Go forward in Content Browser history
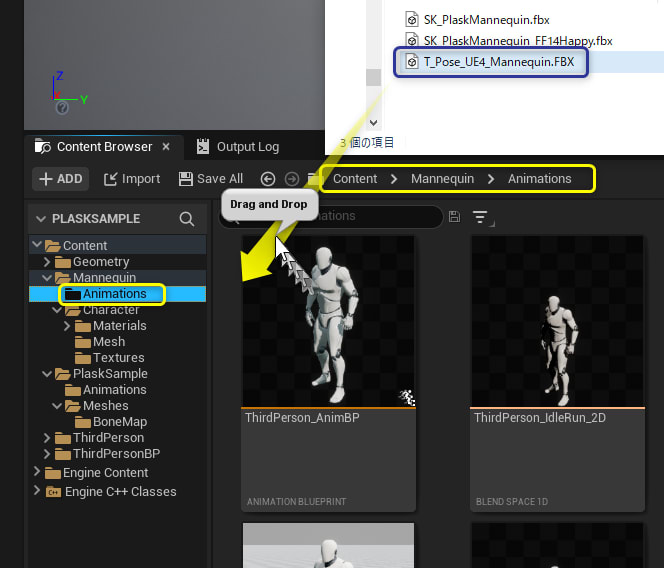The image size is (664, 568). point(291,179)
